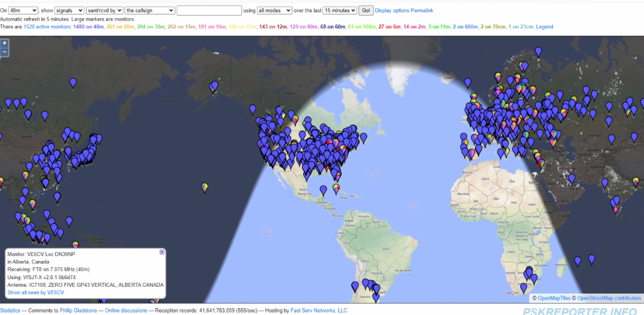Click the Permalink link

click(x=421, y=11)
